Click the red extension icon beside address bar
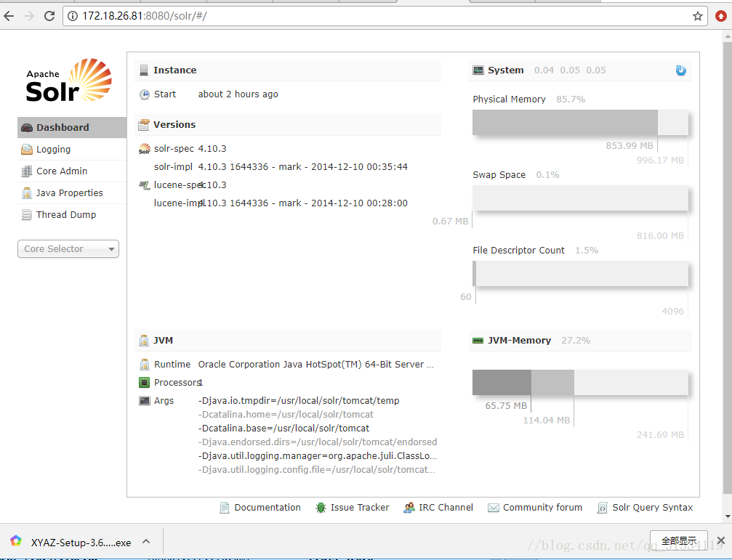The width and height of the screenshot is (732, 560). click(x=721, y=16)
